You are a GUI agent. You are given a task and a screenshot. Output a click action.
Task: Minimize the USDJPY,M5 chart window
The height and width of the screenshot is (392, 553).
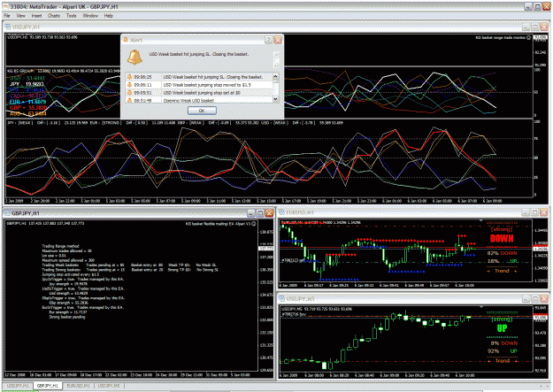click(x=526, y=298)
